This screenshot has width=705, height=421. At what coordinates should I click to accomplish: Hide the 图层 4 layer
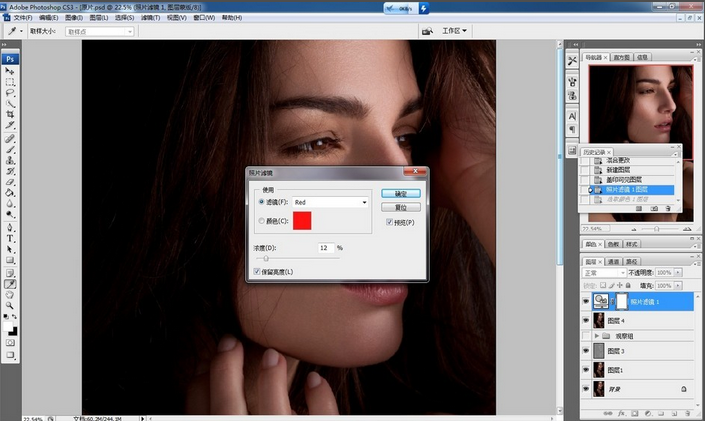[x=586, y=321]
